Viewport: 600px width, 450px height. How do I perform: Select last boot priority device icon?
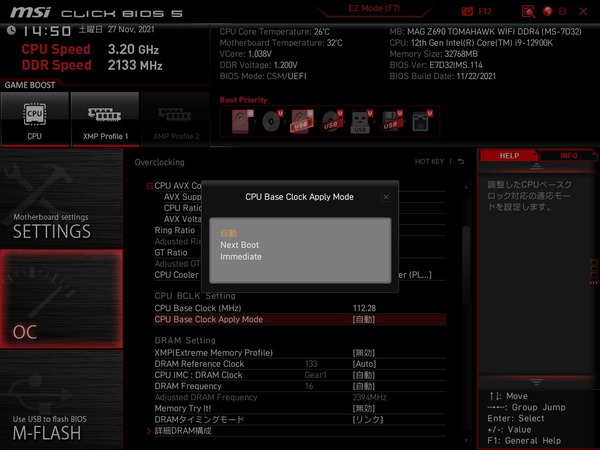pyautogui.click(x=423, y=122)
